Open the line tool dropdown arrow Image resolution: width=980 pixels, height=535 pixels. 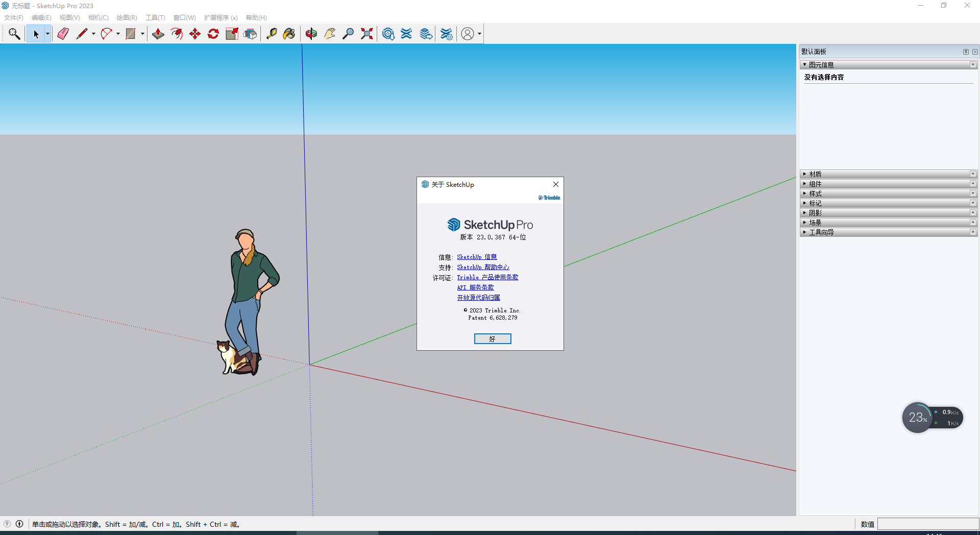(93, 34)
